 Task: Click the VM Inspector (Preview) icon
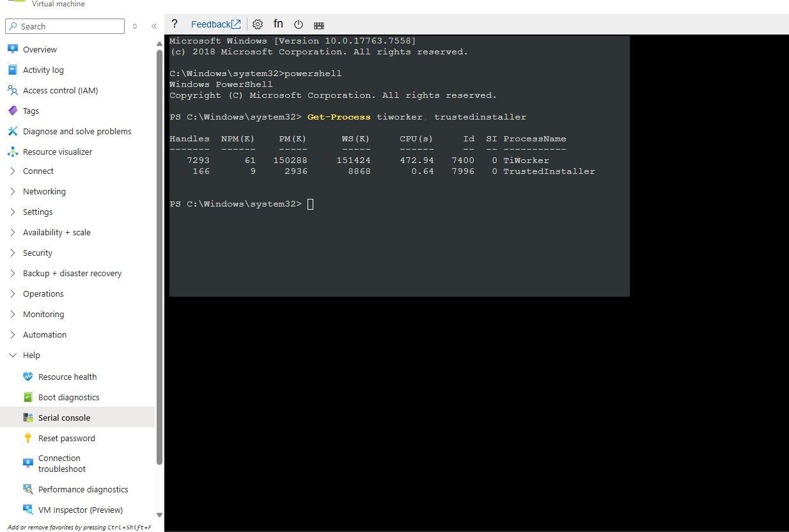tap(28, 510)
